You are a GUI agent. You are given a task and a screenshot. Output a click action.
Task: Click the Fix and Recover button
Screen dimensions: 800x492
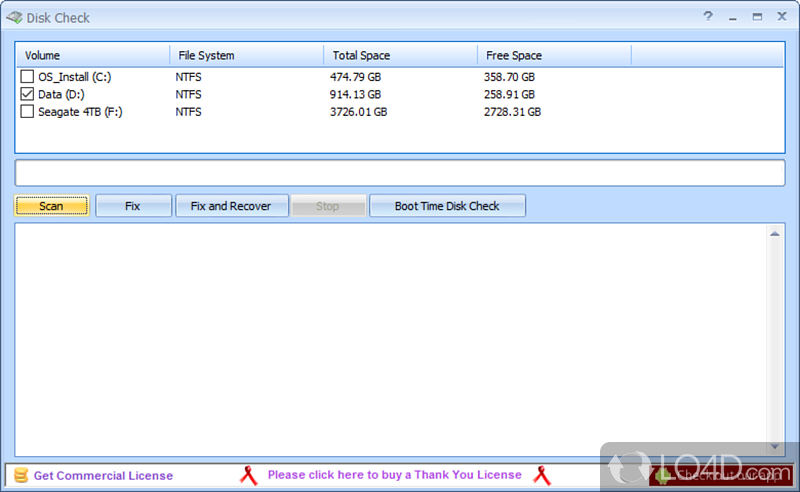pos(232,206)
